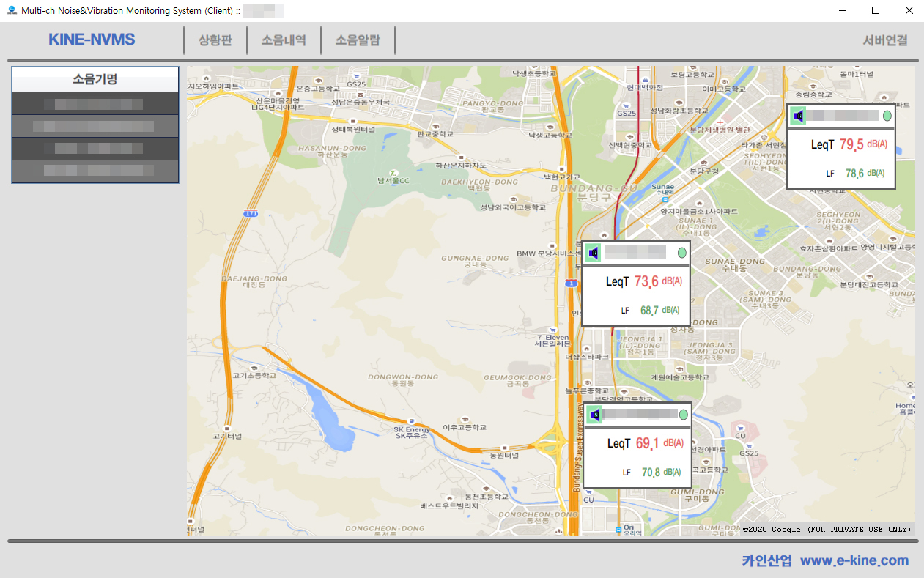Click the LeqT 69.1 value
924x578 pixels.
[648, 443]
